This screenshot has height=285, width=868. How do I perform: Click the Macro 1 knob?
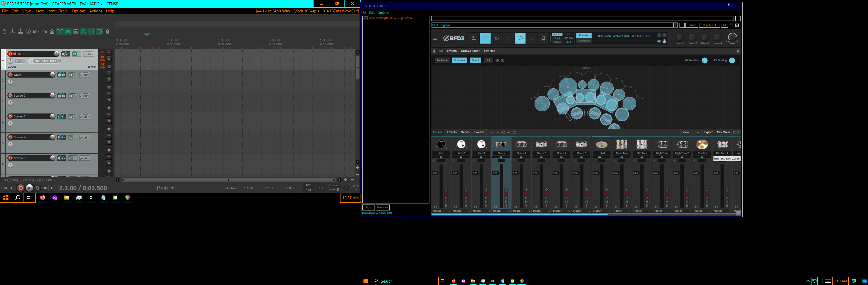click(680, 37)
